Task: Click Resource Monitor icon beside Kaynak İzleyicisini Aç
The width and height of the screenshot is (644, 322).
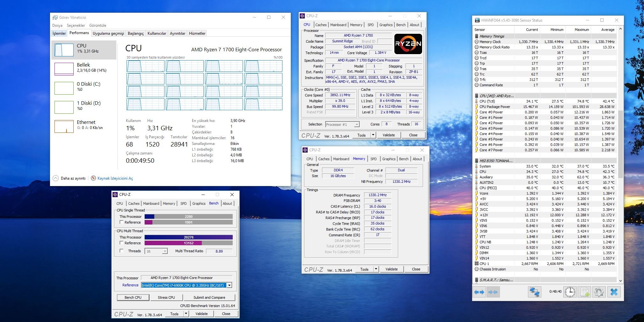Action: [93, 178]
